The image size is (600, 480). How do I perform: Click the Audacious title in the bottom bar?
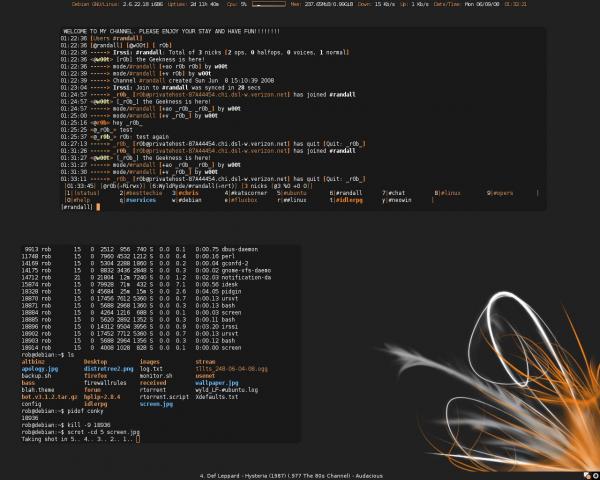coord(291,476)
